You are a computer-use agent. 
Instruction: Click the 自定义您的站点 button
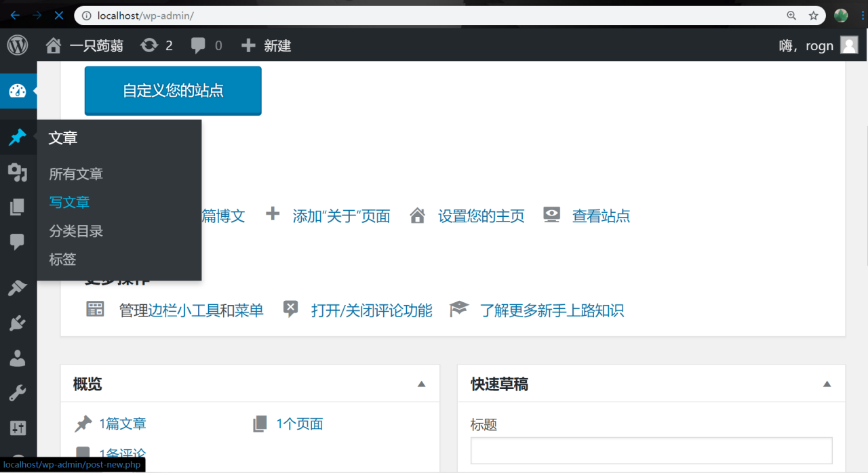coord(173,91)
